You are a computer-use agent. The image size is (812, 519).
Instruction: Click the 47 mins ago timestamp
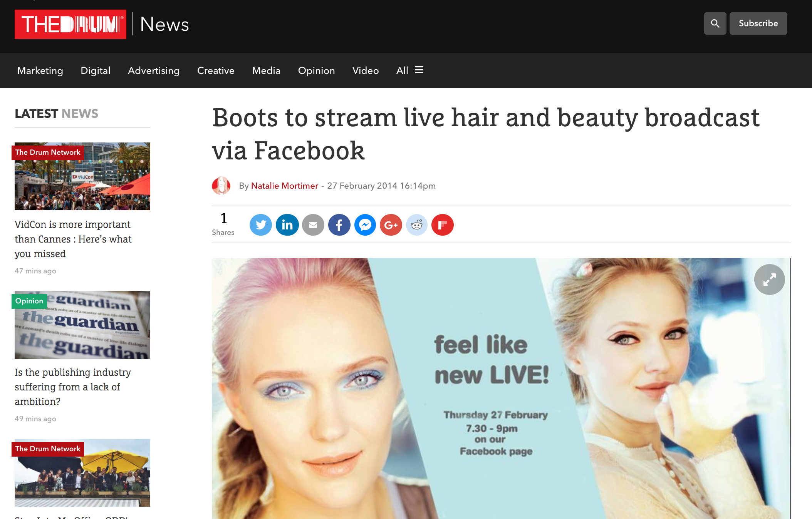tap(35, 271)
